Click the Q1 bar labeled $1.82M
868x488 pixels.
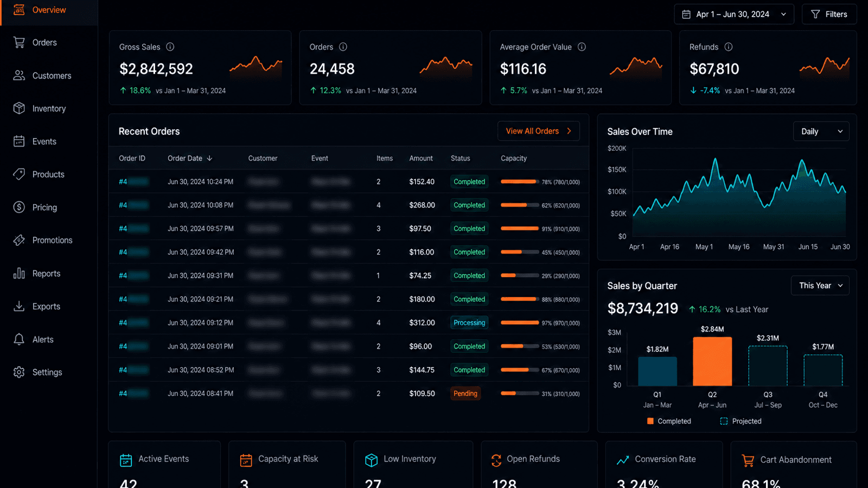click(x=658, y=371)
